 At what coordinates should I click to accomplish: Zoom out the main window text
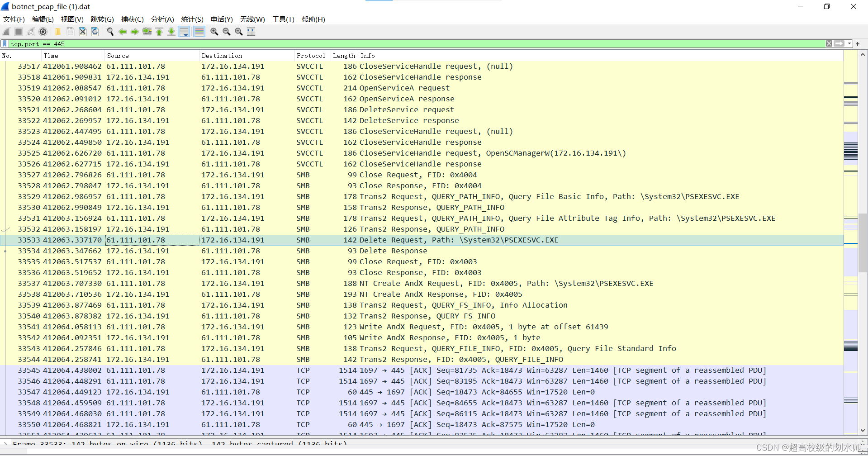click(x=227, y=32)
